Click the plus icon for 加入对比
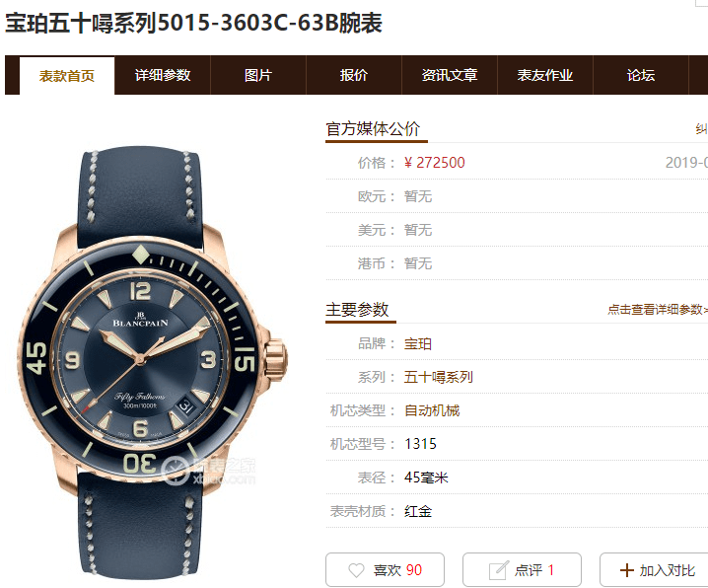Screen dimensions: 708x588 tap(627, 570)
